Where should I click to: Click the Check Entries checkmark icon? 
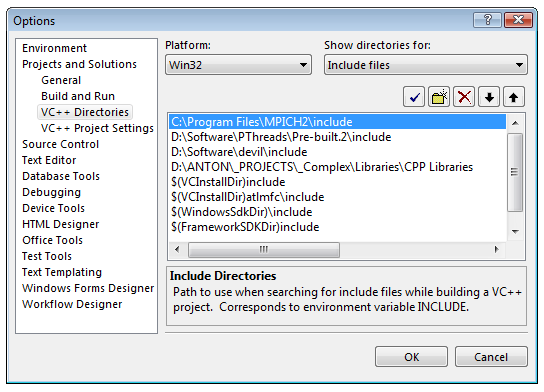414,97
